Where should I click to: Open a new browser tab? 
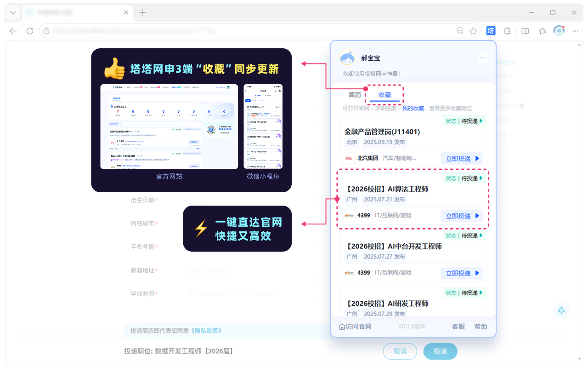(143, 13)
